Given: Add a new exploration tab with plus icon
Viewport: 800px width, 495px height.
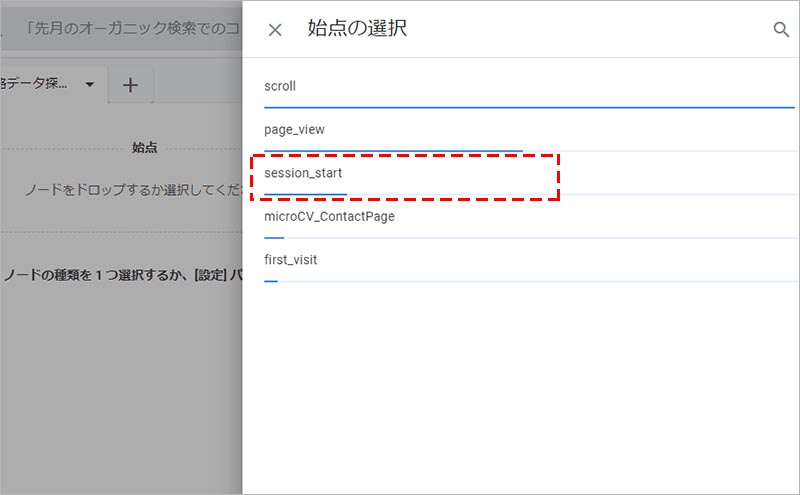Looking at the screenshot, I should pyautogui.click(x=130, y=85).
